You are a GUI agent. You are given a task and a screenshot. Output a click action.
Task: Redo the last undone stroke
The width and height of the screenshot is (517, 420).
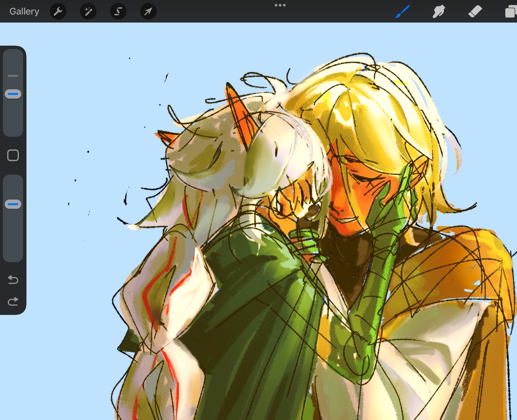click(13, 302)
